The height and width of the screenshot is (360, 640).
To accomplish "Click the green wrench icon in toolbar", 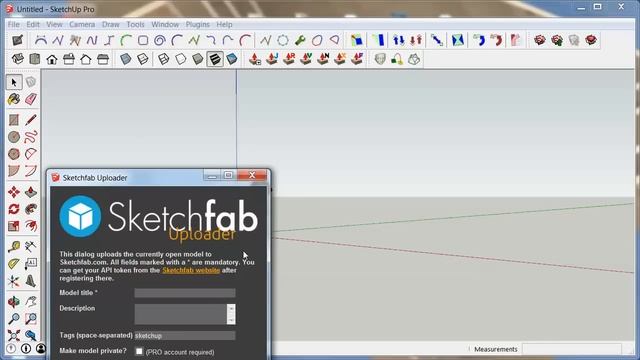I will [x=300, y=40].
